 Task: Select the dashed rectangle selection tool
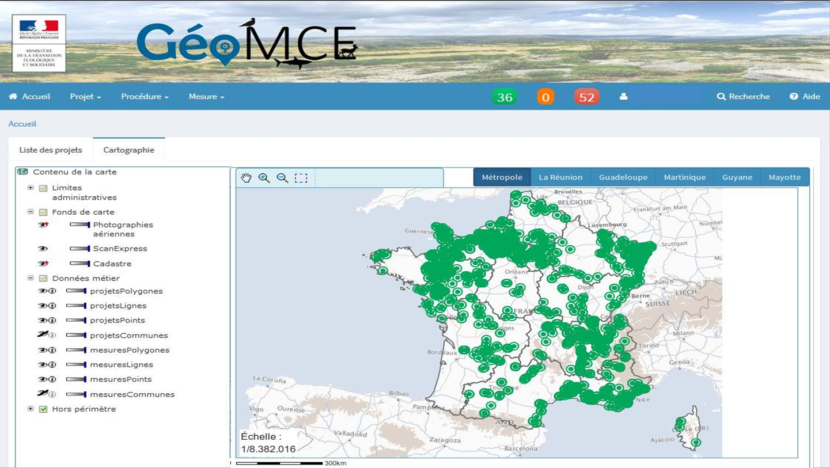coord(301,178)
